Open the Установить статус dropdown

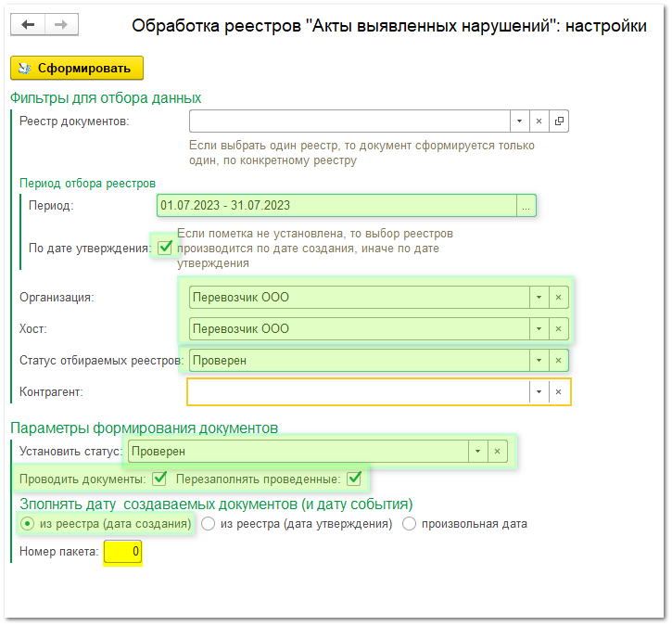[477, 452]
